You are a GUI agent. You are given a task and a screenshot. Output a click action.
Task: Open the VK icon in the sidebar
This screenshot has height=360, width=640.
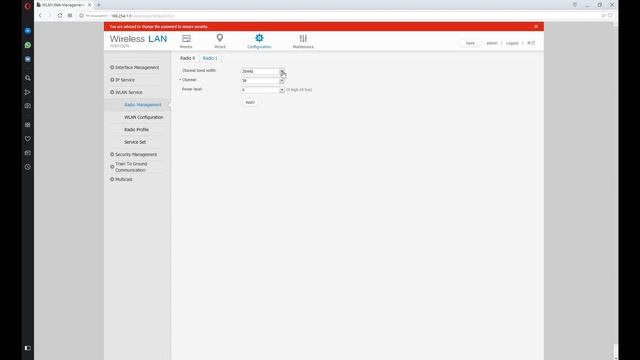[x=28, y=59]
